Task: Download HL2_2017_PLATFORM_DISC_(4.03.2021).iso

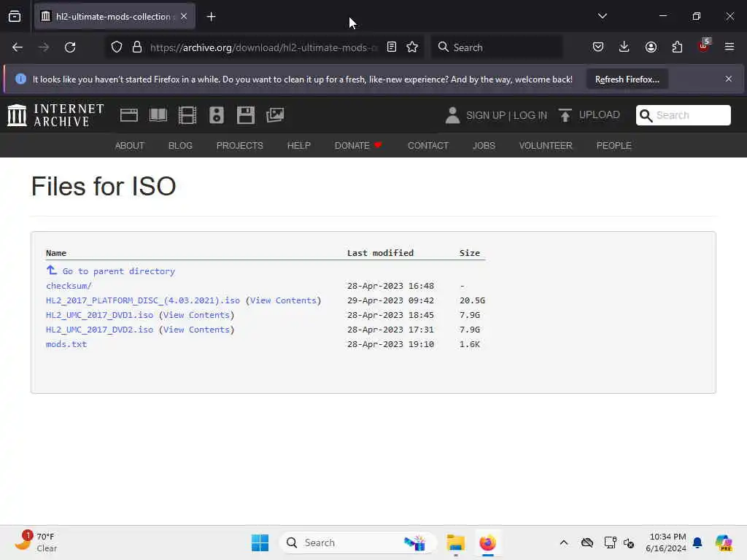Action: (143, 300)
